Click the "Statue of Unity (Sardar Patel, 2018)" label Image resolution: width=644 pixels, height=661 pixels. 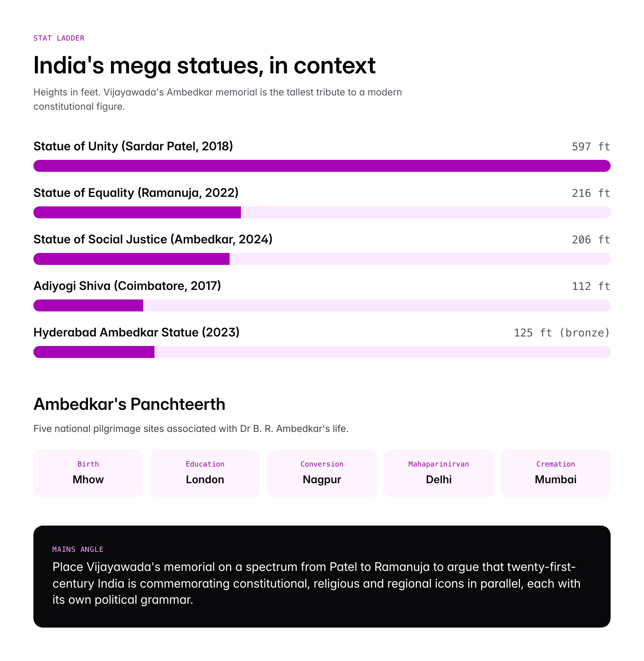tap(133, 146)
